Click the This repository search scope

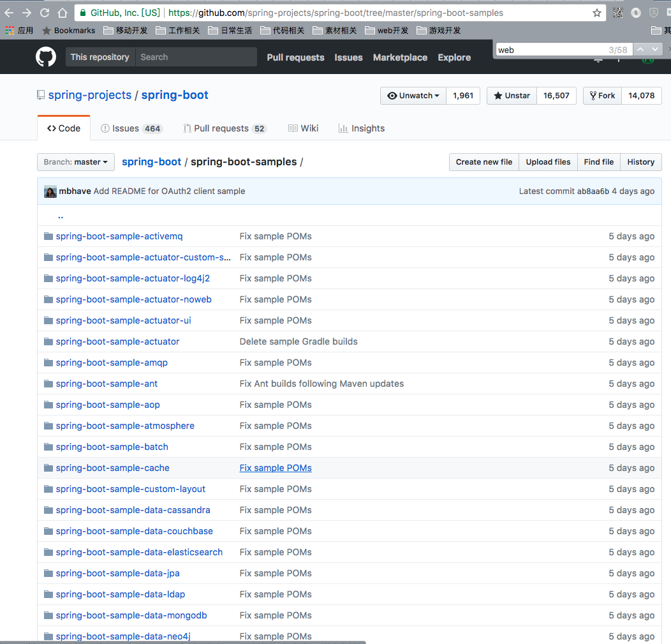(100, 57)
